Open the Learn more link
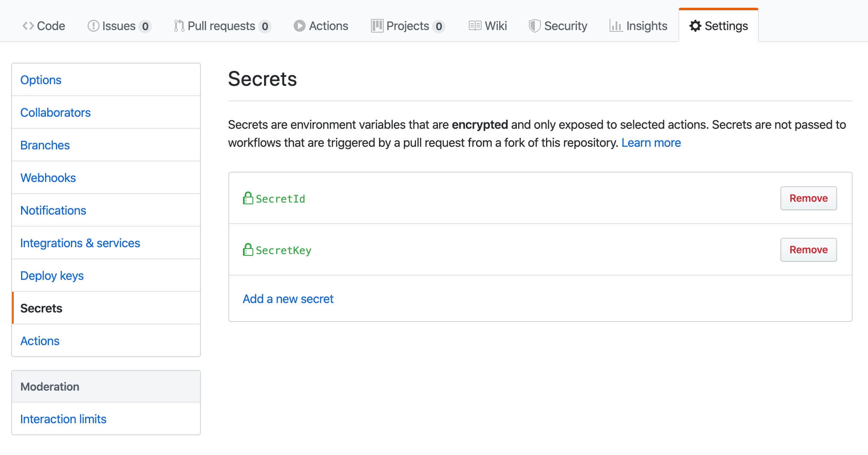The image size is (868, 455). pos(651,143)
